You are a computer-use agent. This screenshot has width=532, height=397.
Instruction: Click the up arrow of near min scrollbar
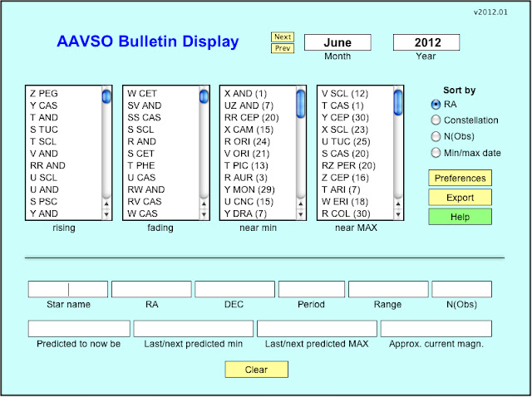(x=301, y=203)
